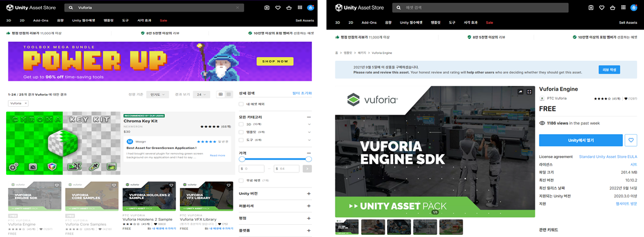The image size is (644, 237).
Task: Click SHOP NOW on Power Up banner
Action: tap(275, 62)
